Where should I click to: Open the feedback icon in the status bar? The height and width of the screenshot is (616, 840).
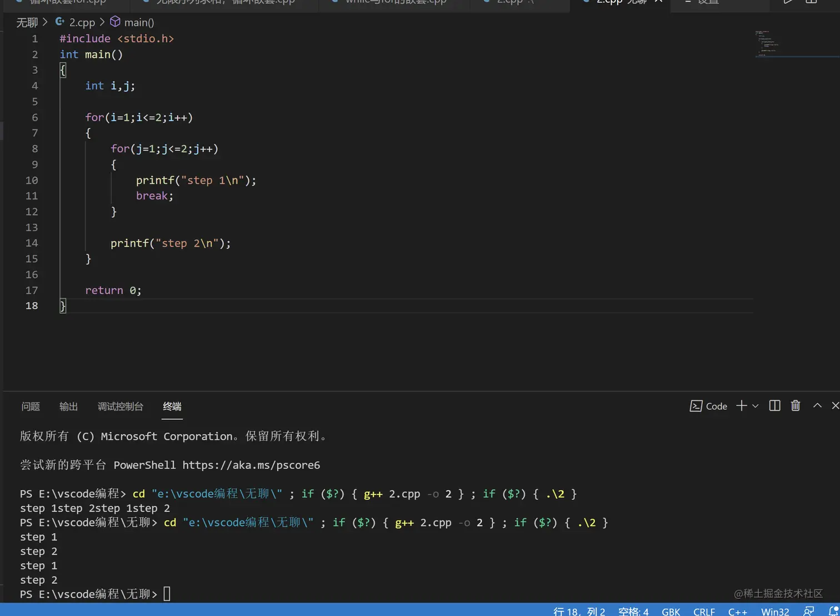click(x=809, y=611)
